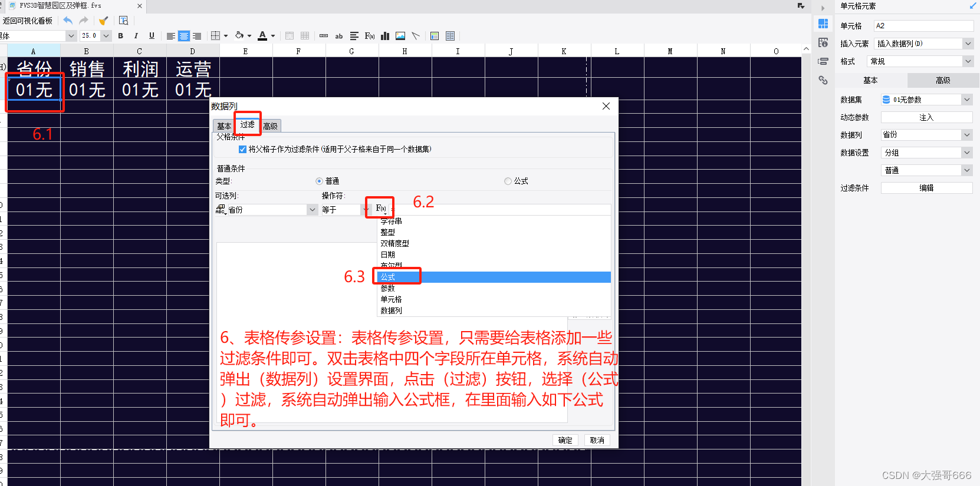Viewport: 980px width, 486px height.
Task: Open the F(x) value type selector in dialog
Action: (x=381, y=209)
